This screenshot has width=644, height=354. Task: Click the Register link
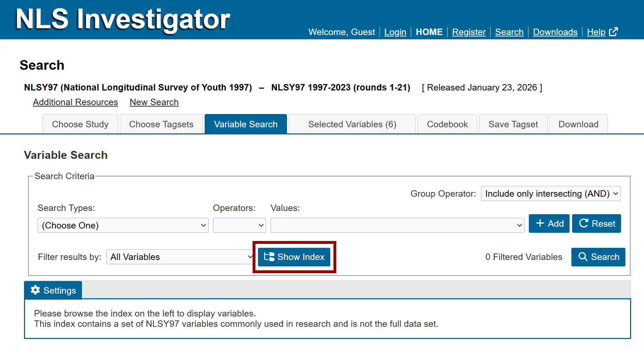pos(469,32)
